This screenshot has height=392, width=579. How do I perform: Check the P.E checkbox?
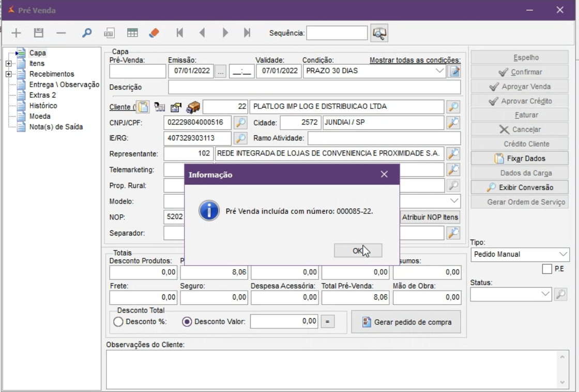(547, 269)
